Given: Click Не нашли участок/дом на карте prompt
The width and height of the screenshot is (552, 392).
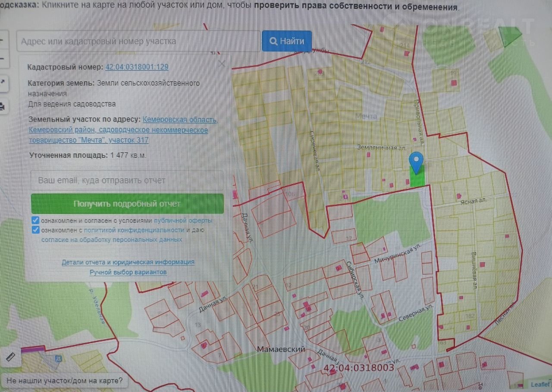Looking at the screenshot, I should [x=65, y=381].
